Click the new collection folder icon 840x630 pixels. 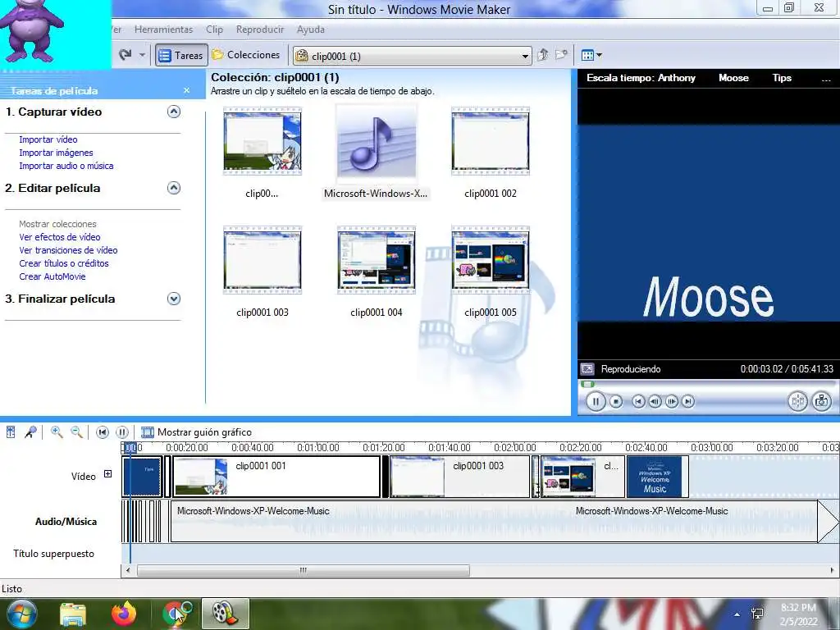[x=561, y=55]
